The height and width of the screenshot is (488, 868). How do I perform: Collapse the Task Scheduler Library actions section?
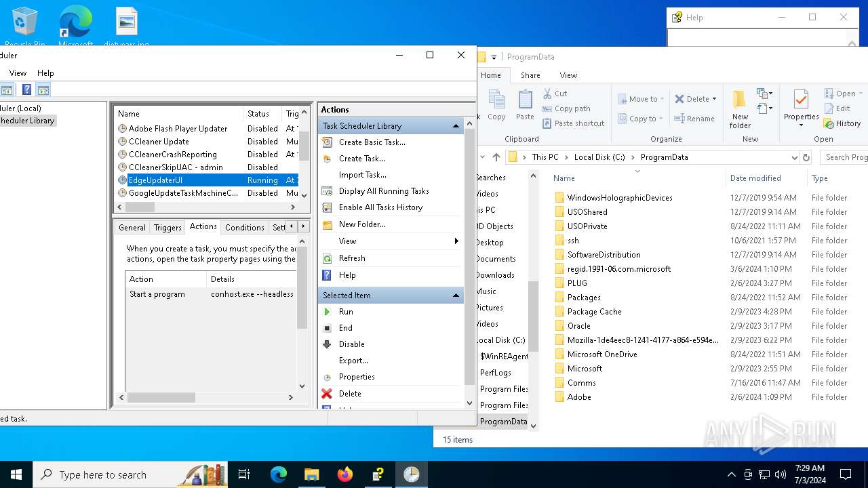pos(456,126)
